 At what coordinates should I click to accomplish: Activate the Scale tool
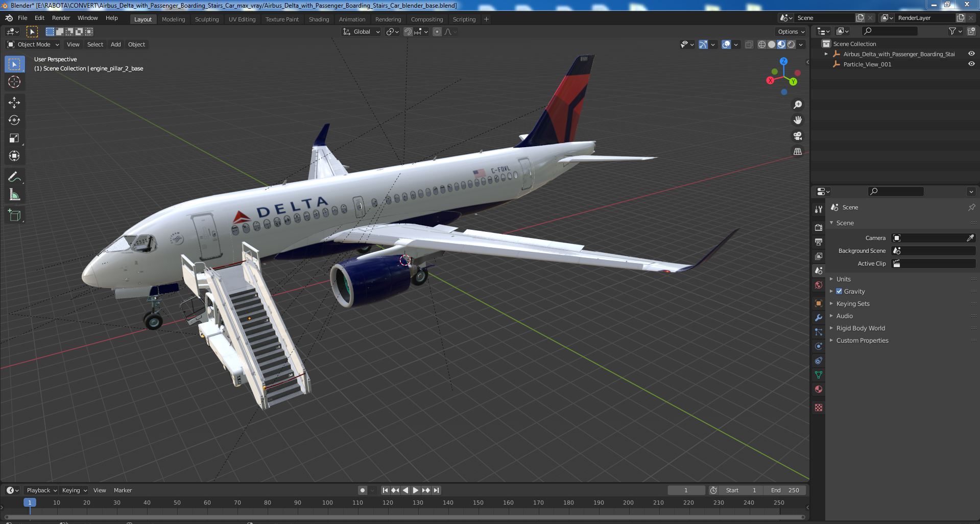(x=14, y=138)
